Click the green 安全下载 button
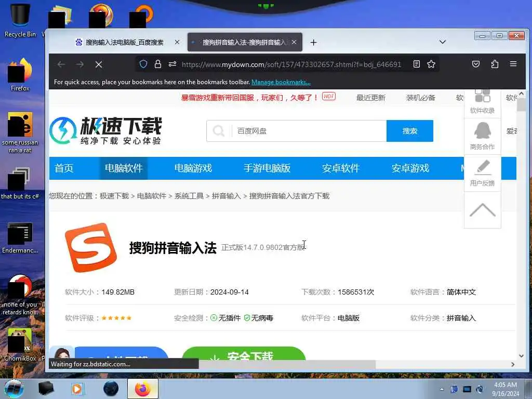 click(244, 353)
